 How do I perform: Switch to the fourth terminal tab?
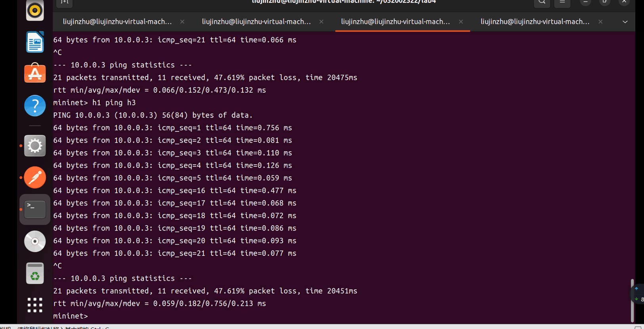coord(535,22)
